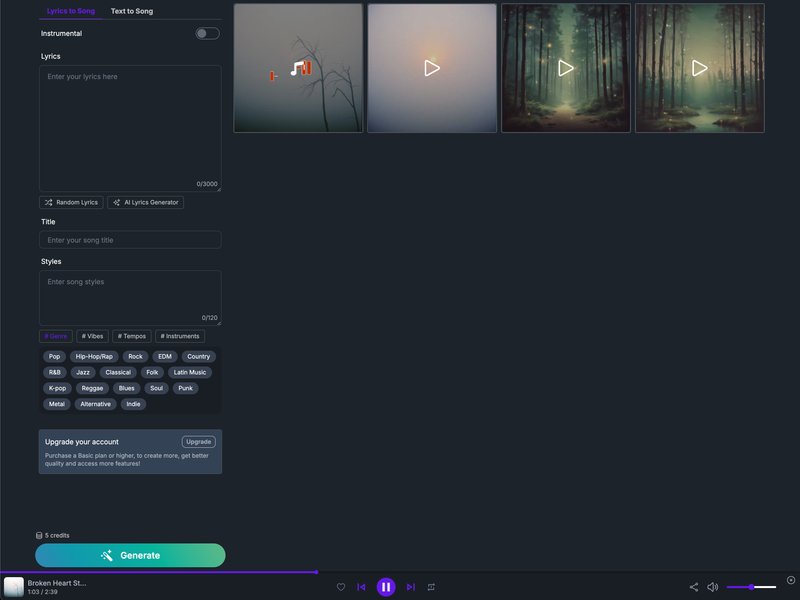Mute the volume with the speaker icon
This screenshot has height=600, width=800.
713,587
